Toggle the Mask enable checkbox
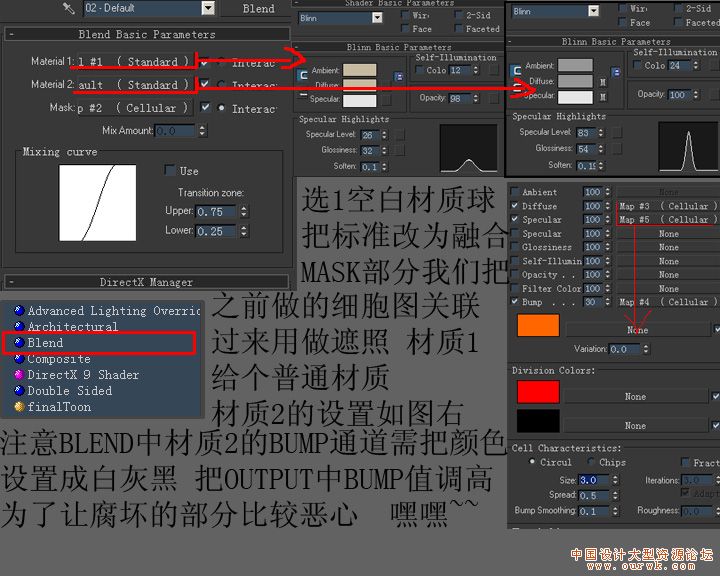720x576 pixels. (205, 108)
